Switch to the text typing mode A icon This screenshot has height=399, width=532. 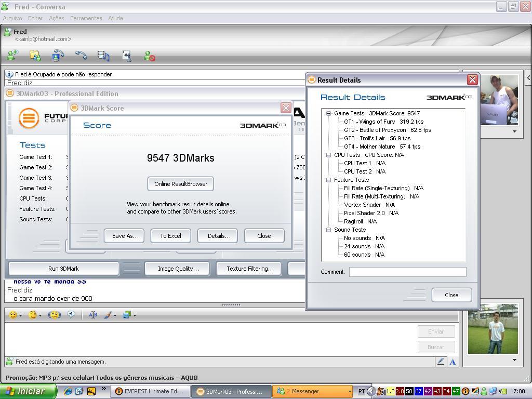[x=453, y=362]
